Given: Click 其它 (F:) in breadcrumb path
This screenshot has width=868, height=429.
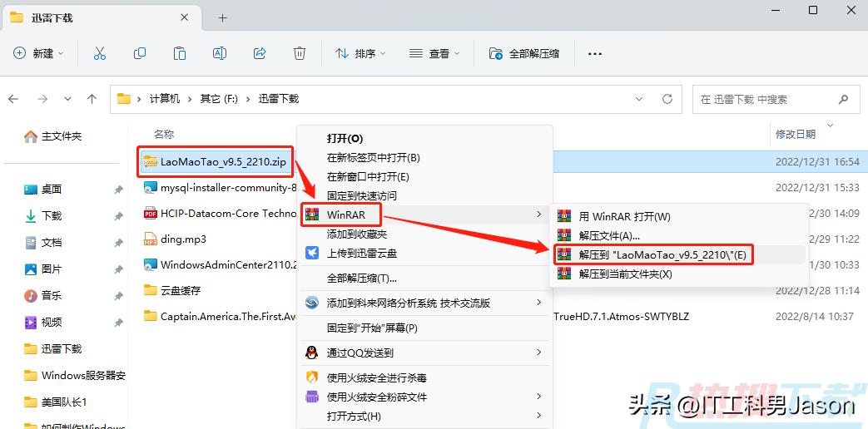Looking at the screenshot, I should point(219,99).
